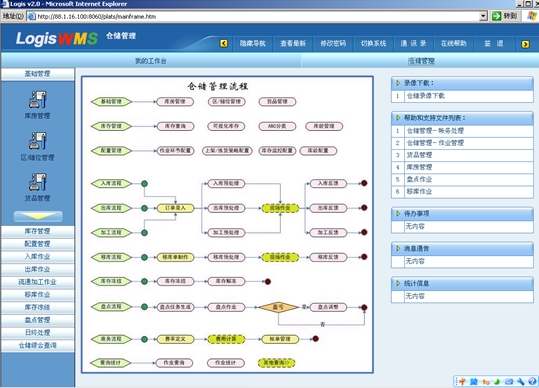
Task: Click yellow left arrow in navigation bar
Action: tap(224, 43)
